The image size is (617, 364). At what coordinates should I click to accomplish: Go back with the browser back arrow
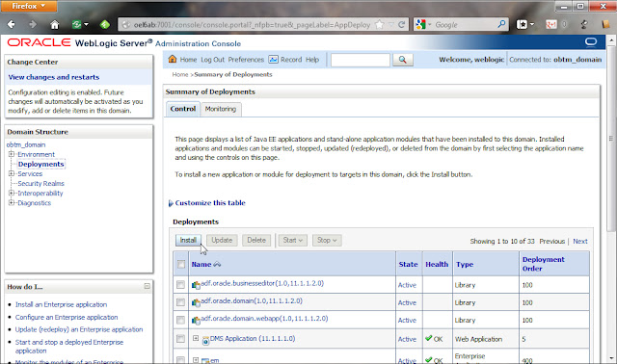pos(11,24)
